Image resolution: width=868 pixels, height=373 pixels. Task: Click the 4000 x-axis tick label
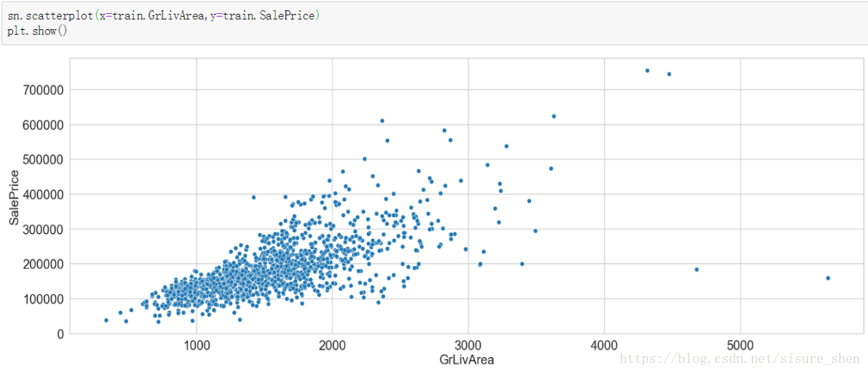point(604,346)
